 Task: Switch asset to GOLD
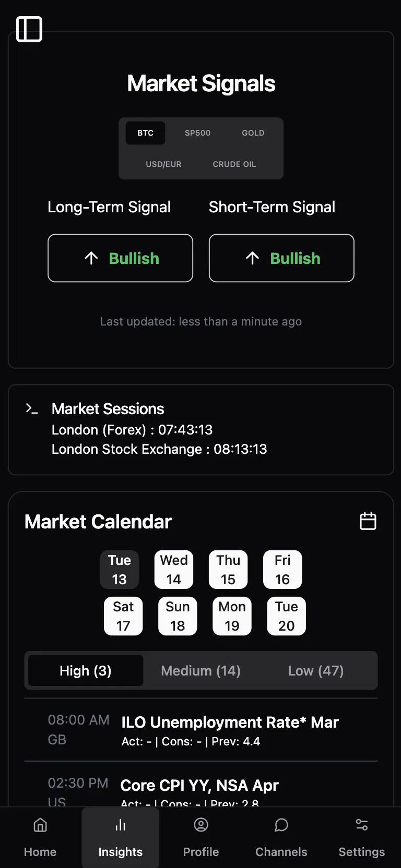(253, 133)
